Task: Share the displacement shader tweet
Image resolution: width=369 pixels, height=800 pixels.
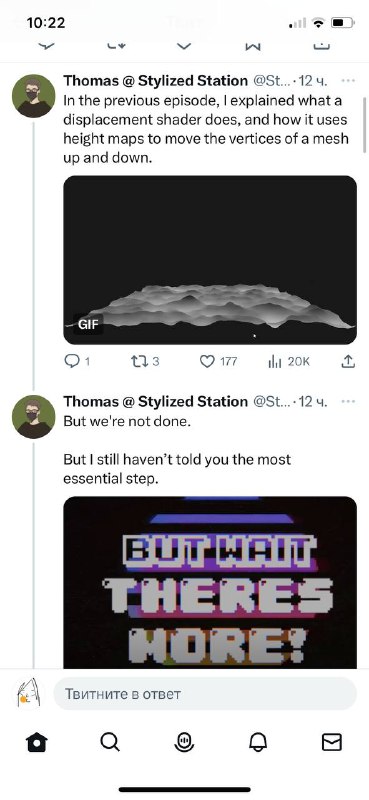Action: [347, 362]
